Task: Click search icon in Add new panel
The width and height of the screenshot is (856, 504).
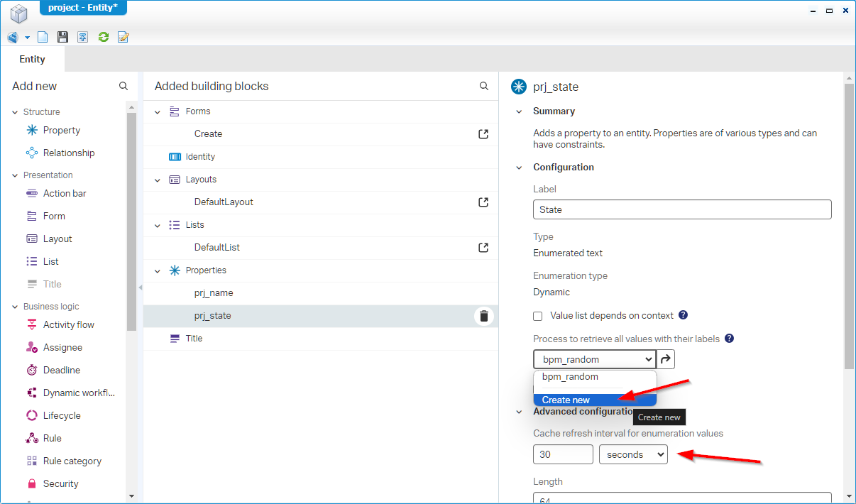Action: [124, 86]
